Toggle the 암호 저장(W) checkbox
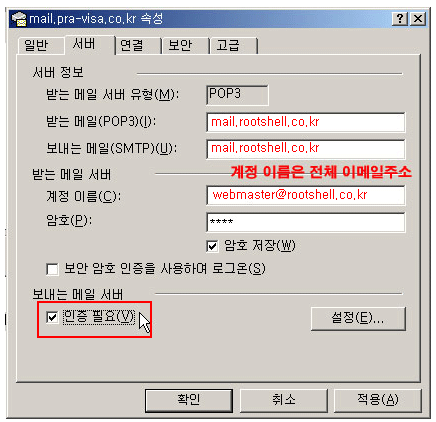 point(212,247)
